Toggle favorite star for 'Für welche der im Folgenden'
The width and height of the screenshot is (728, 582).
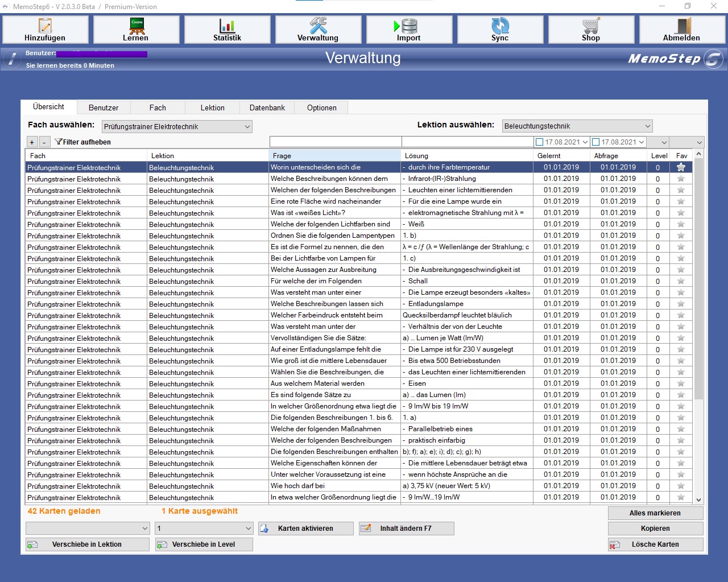pos(681,281)
